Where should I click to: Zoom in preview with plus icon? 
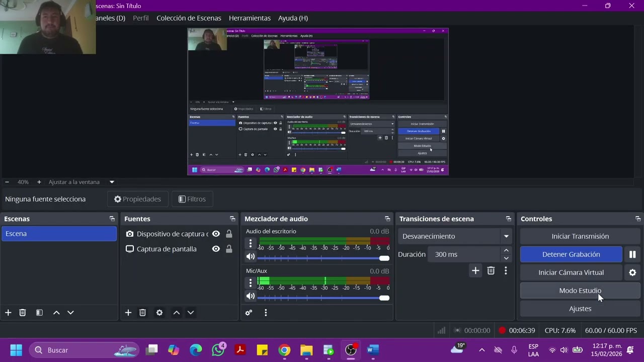click(39, 182)
